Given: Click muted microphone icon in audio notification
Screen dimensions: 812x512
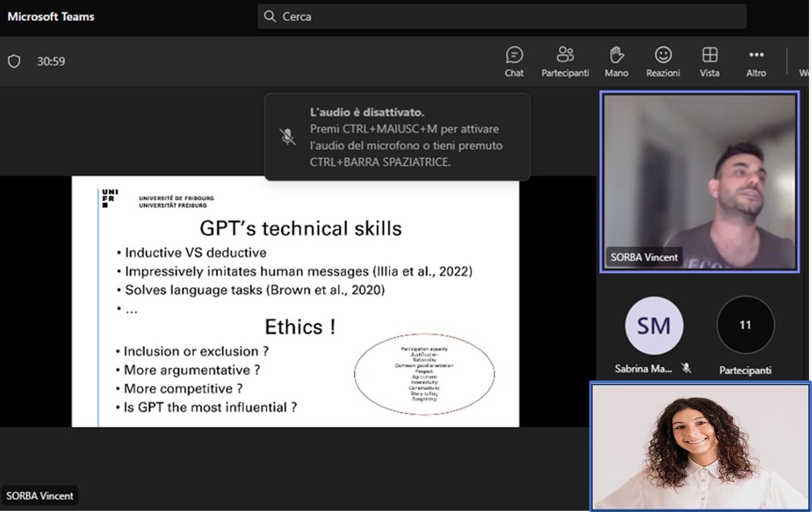Looking at the screenshot, I should tap(288, 137).
